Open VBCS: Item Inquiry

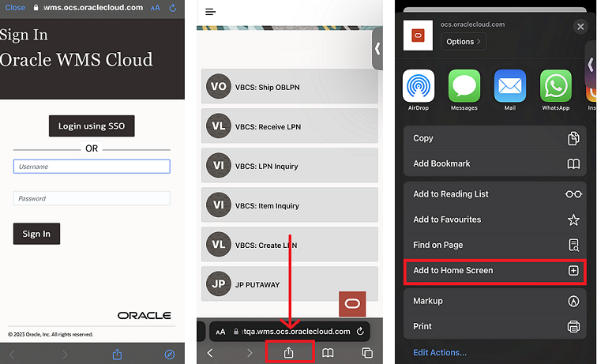coord(290,205)
